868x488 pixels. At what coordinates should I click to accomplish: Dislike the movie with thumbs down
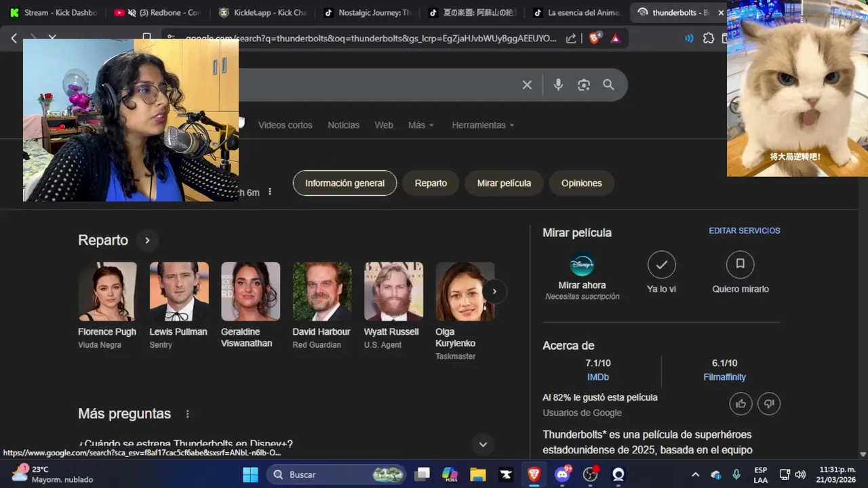coord(769,404)
